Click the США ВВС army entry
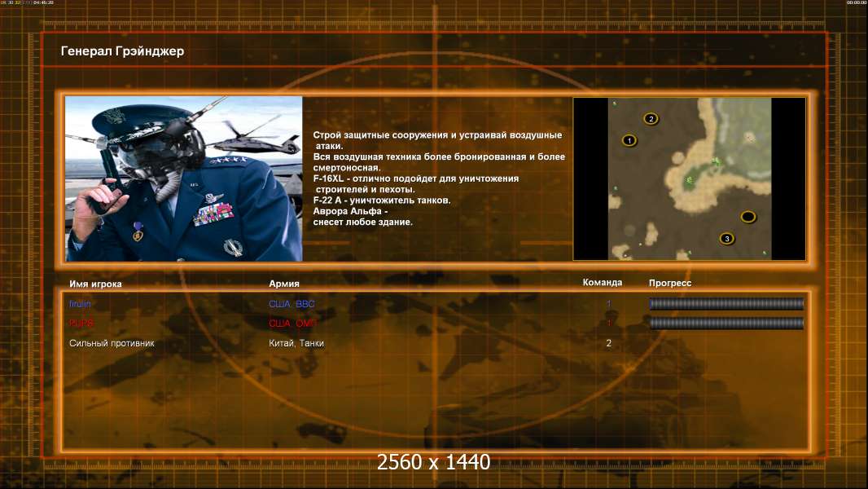The image size is (868, 489). [292, 303]
